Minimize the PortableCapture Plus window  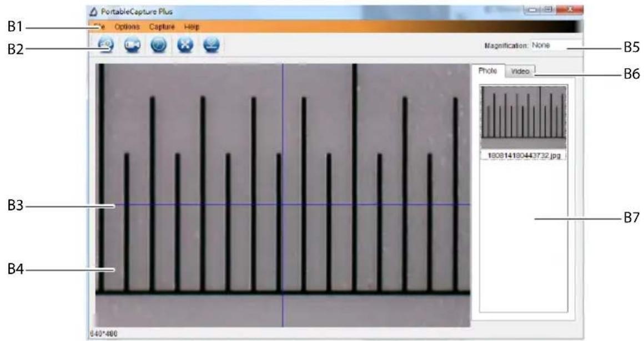pos(532,9)
